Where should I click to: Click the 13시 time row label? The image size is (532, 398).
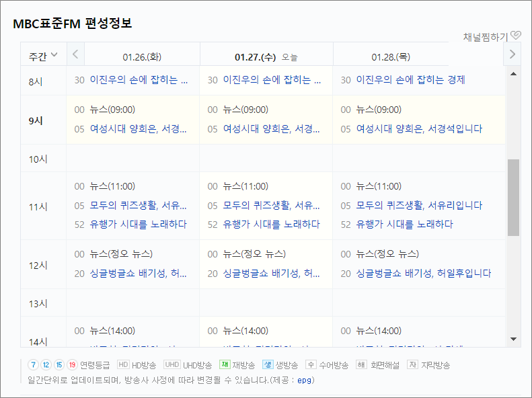(38, 304)
